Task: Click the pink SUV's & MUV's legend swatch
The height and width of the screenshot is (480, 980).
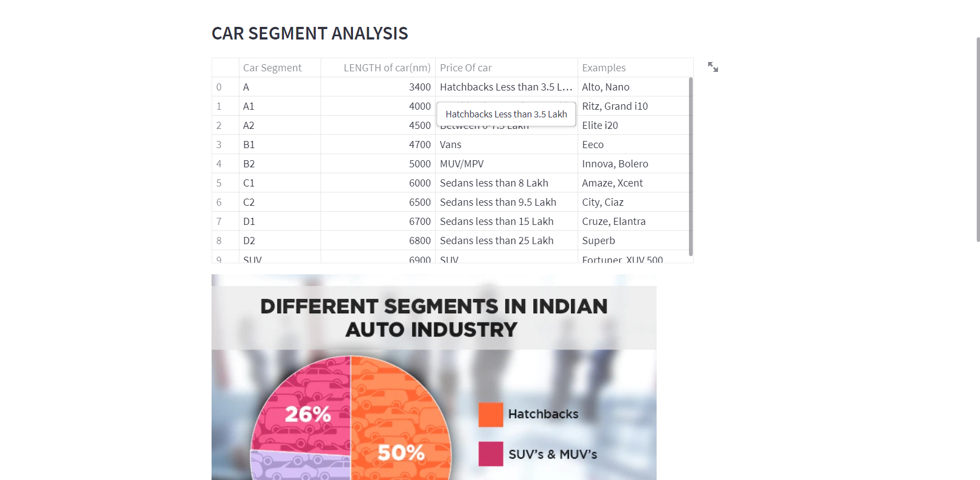Action: tap(491, 454)
